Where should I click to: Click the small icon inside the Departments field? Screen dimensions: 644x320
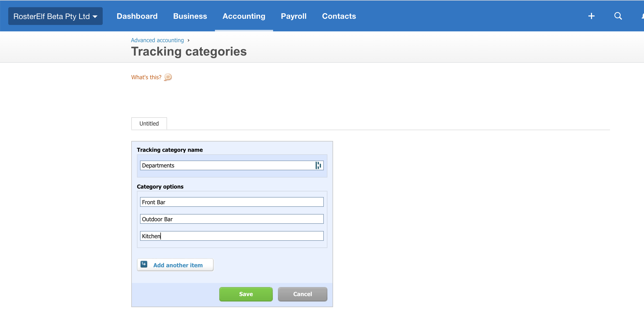318,165
